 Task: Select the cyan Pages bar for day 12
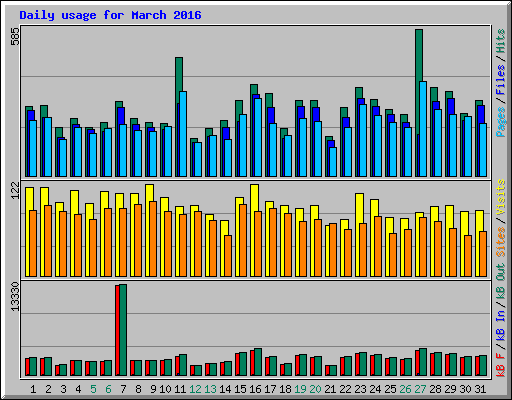coord(198,159)
